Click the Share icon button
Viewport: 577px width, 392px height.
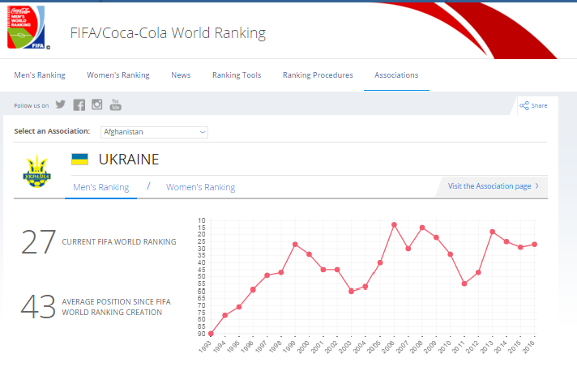[x=533, y=105]
